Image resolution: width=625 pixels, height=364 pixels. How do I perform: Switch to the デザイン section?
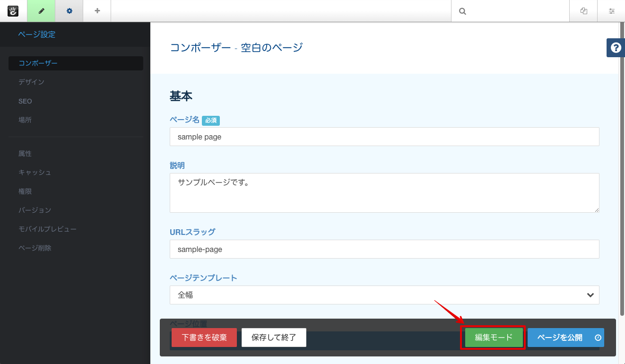pos(31,82)
